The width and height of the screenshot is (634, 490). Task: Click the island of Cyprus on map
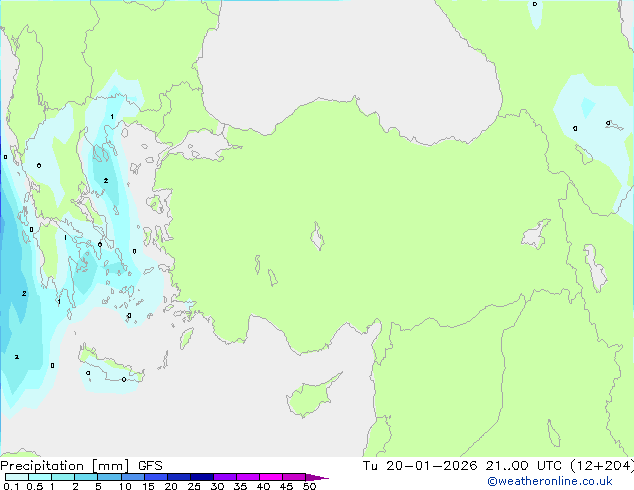(311, 396)
